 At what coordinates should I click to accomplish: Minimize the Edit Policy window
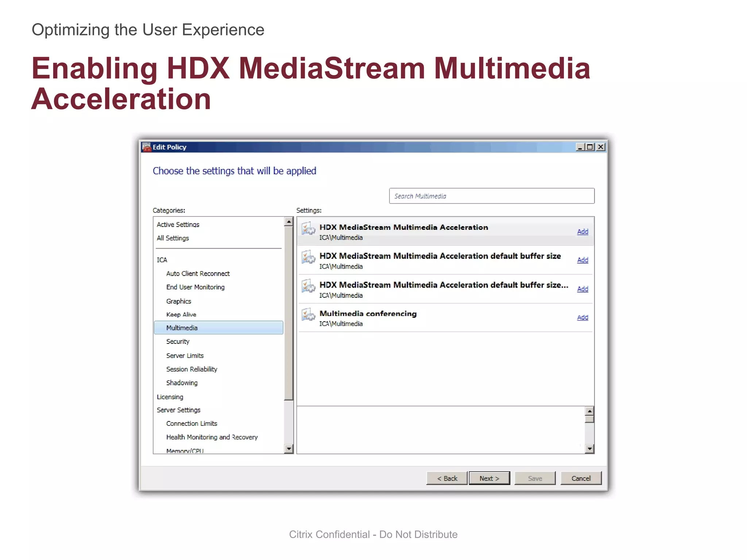pos(580,147)
